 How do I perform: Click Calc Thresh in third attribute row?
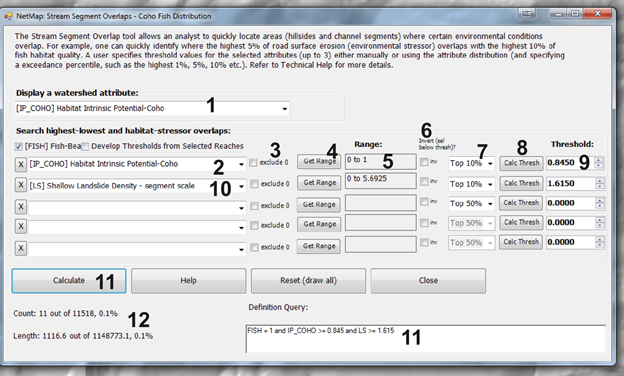pyautogui.click(x=521, y=203)
